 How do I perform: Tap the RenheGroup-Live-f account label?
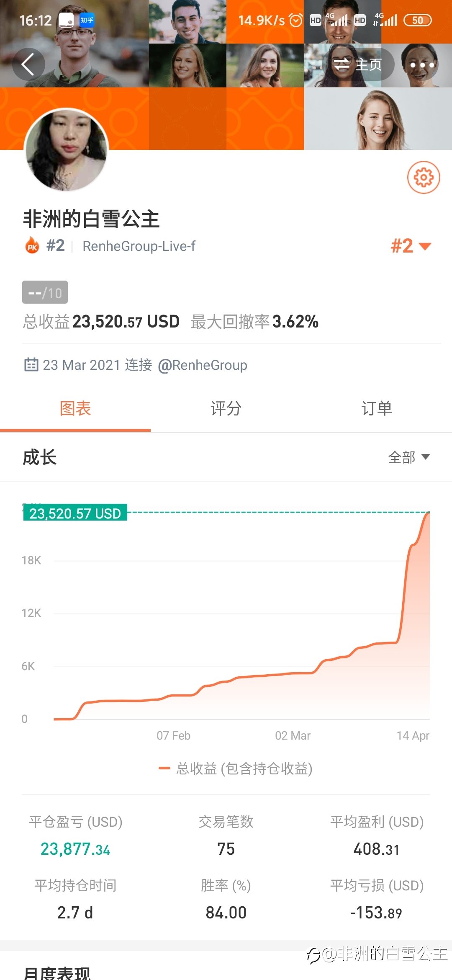139,246
